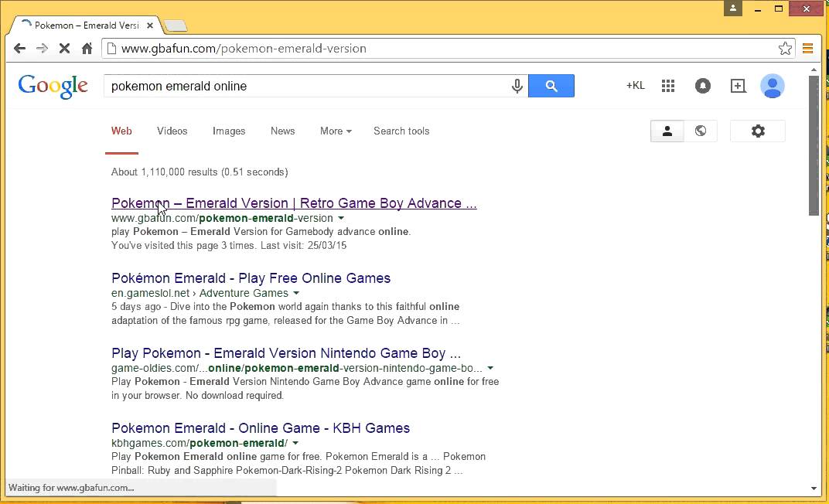Click the Chrome user profile button in title bar
This screenshot has width=829, height=504.
(733, 8)
